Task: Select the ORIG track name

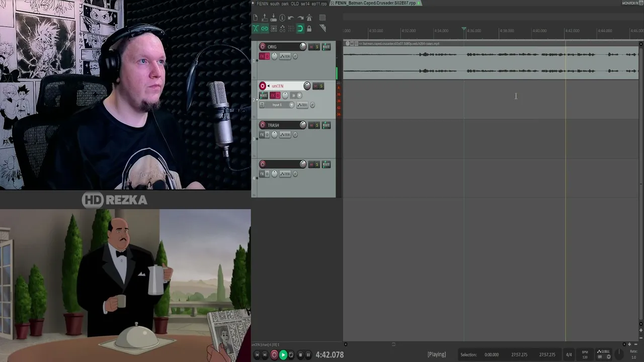Action: click(272, 47)
